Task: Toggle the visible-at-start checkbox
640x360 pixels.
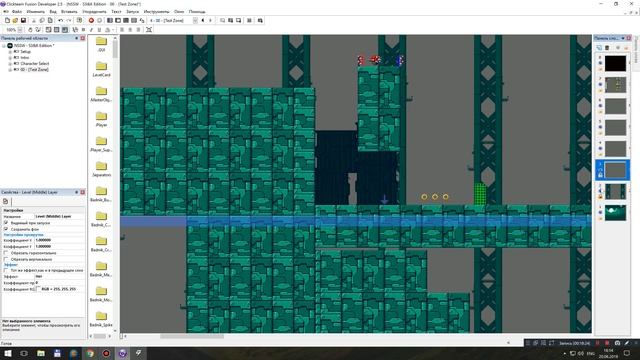Action: click(x=6, y=223)
